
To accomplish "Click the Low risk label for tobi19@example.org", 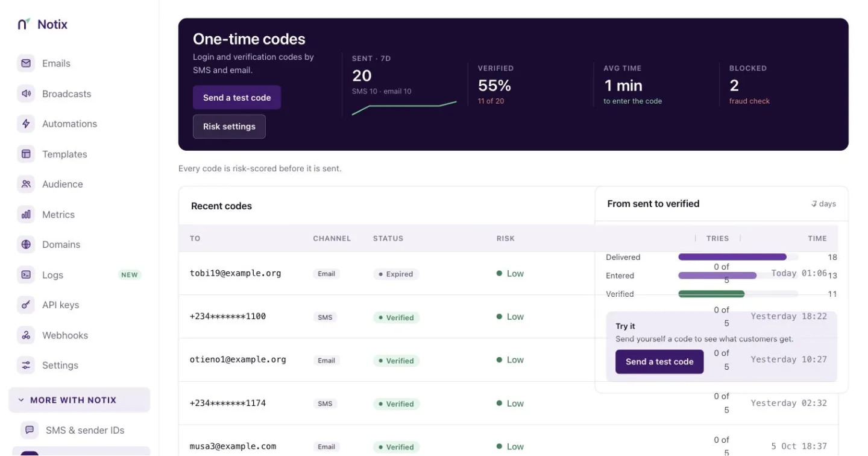I will (x=510, y=273).
